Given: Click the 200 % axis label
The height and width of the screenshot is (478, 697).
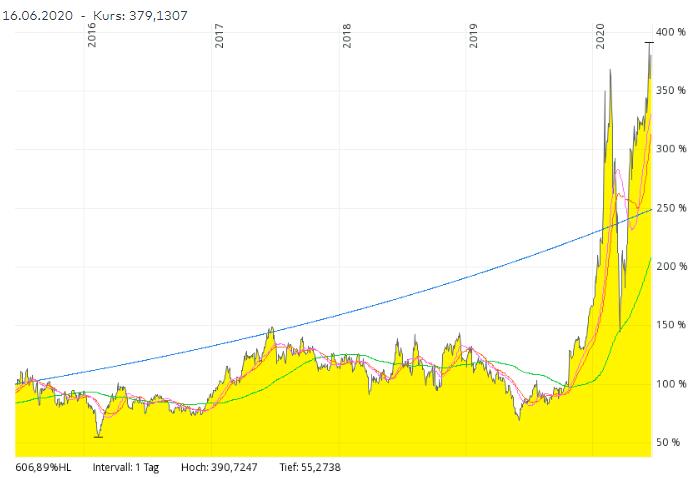Looking at the screenshot, I should point(671,266).
